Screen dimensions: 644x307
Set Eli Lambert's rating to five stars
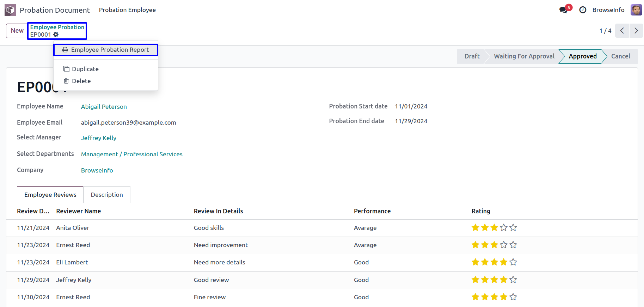coord(513,262)
